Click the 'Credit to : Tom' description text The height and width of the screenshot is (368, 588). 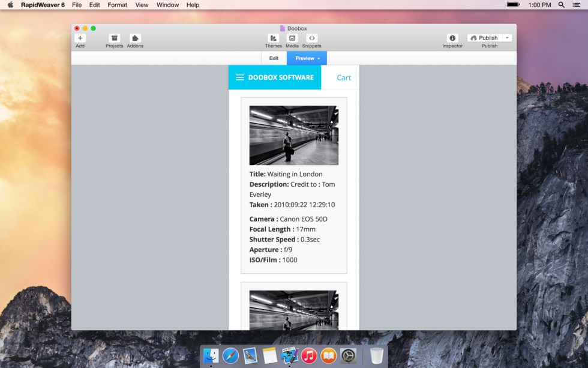[x=313, y=184]
